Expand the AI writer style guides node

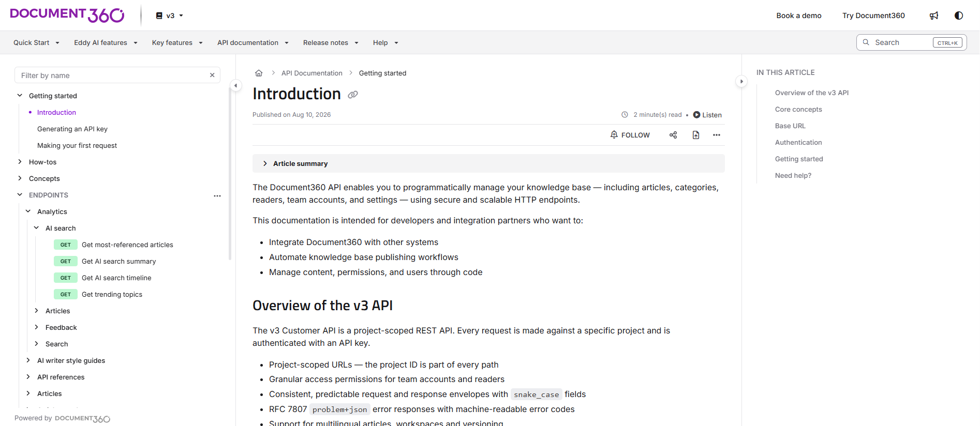coord(28,360)
